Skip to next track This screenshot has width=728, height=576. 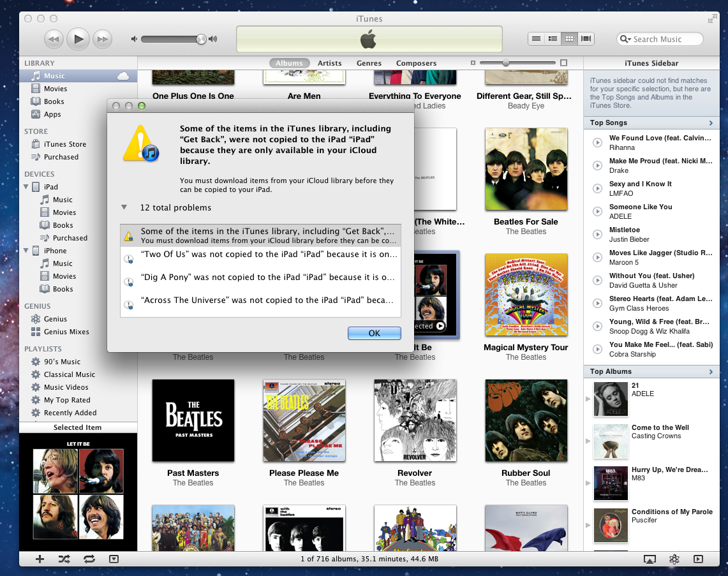pyautogui.click(x=103, y=39)
